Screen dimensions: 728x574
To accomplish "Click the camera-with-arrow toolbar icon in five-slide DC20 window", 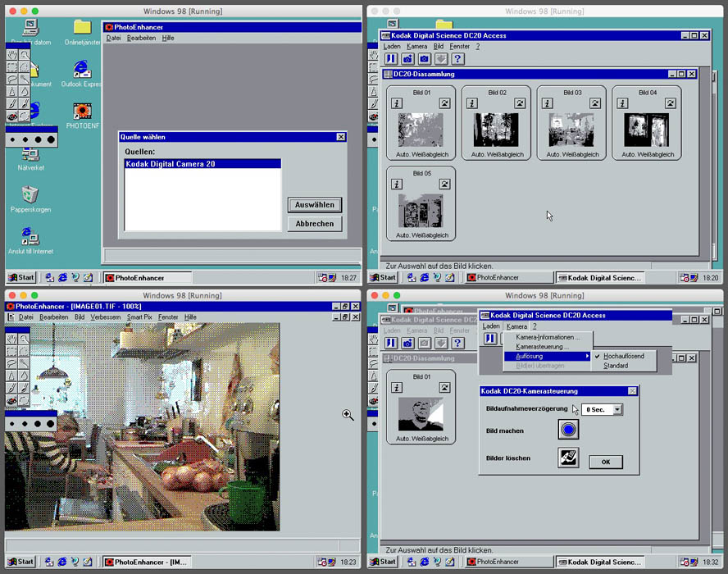I will tap(407, 59).
